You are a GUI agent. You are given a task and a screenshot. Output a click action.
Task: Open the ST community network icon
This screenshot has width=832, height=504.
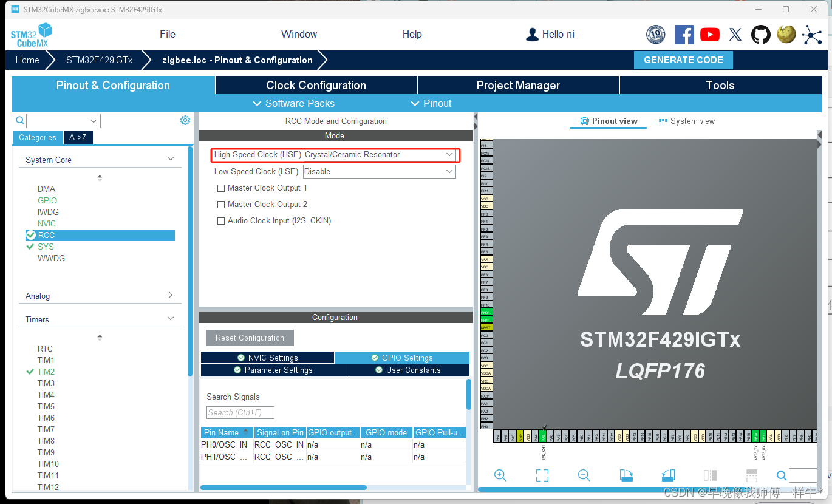812,35
